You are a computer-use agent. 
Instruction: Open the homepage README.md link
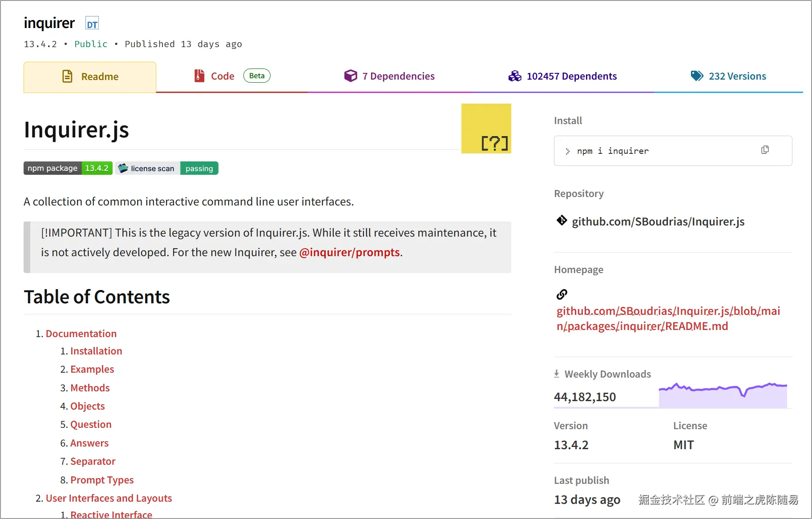(x=668, y=318)
